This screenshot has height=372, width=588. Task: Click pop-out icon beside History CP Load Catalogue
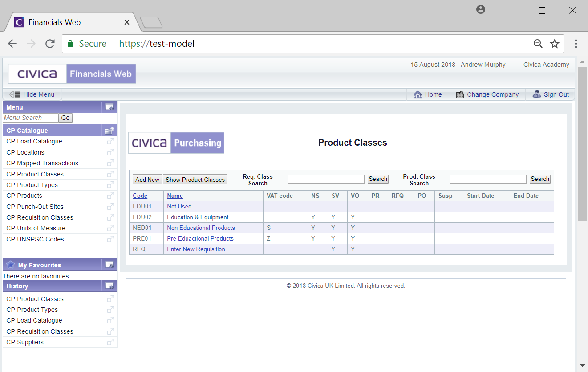[x=110, y=320]
